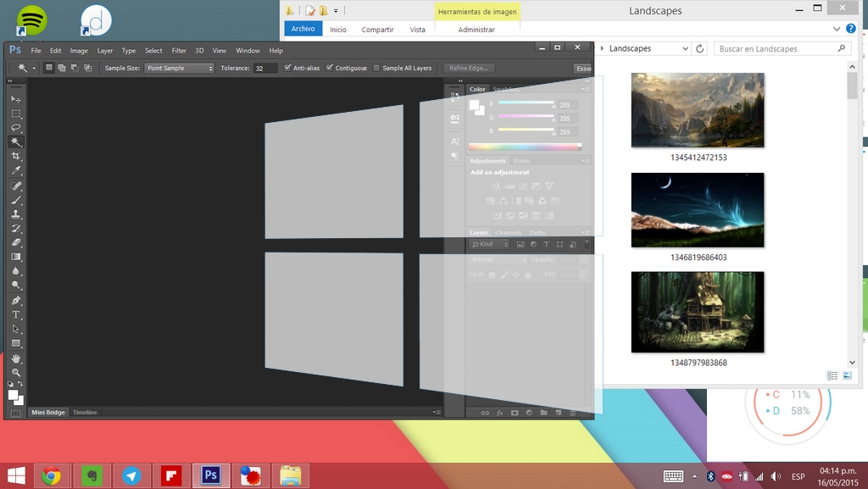
Task: Select the Zoom tool in the toolbox
Action: tap(16, 373)
